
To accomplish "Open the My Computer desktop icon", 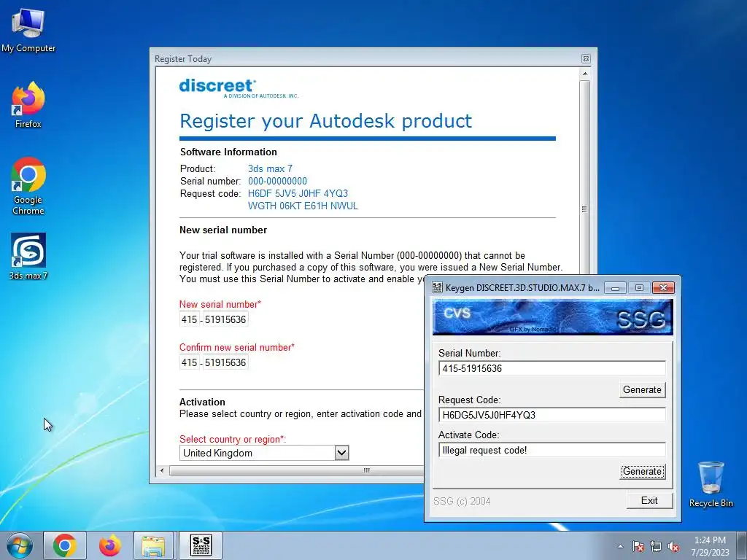I will click(x=28, y=31).
